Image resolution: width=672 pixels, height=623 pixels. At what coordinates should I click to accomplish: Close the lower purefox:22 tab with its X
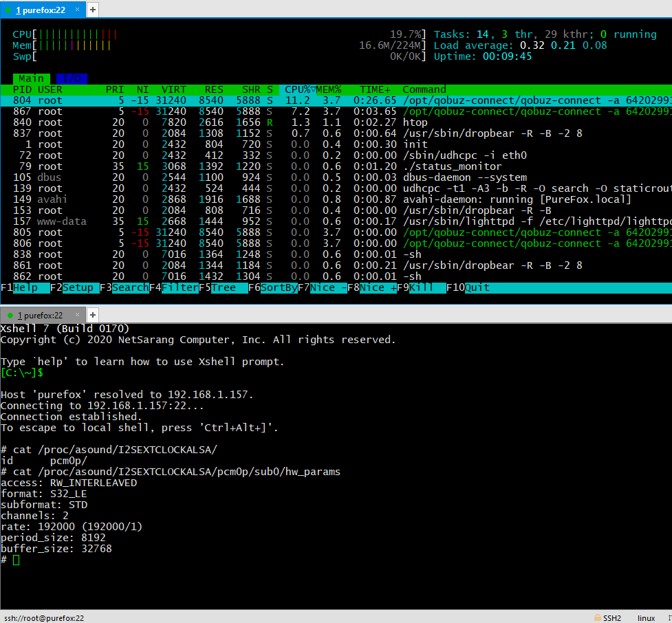pos(76,315)
